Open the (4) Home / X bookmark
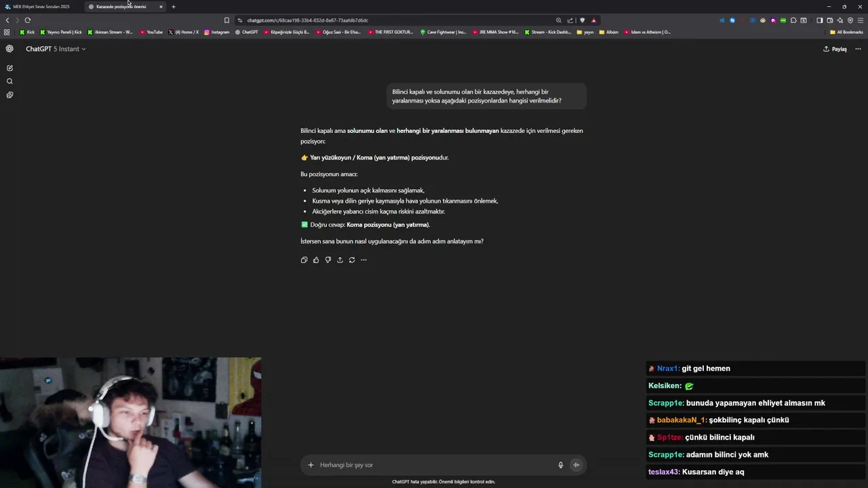The image size is (868, 488). pyautogui.click(x=183, y=32)
